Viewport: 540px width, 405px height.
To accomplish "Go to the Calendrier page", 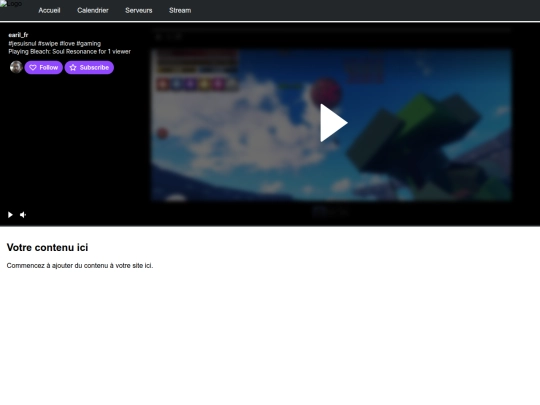I will tap(93, 10).
